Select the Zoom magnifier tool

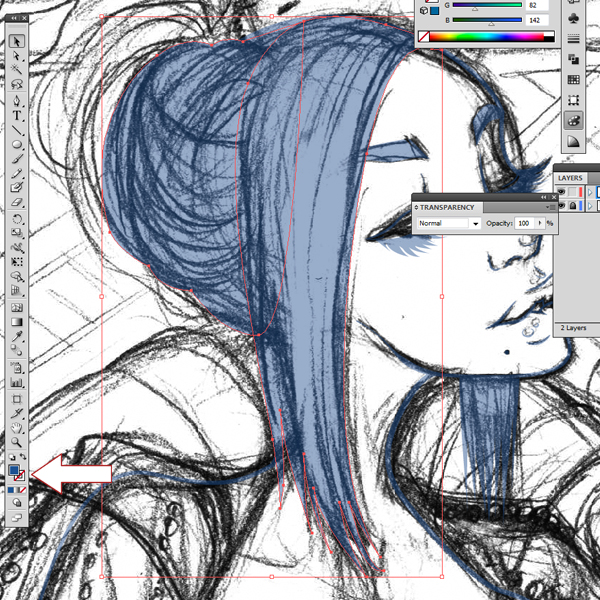pyautogui.click(x=16, y=442)
